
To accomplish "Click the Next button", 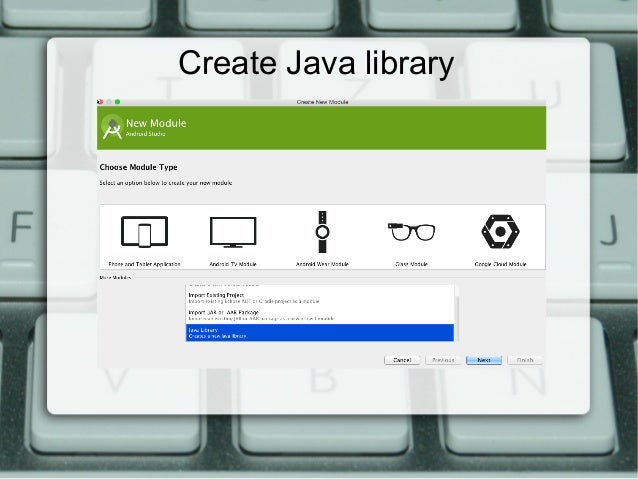I will 484,360.
